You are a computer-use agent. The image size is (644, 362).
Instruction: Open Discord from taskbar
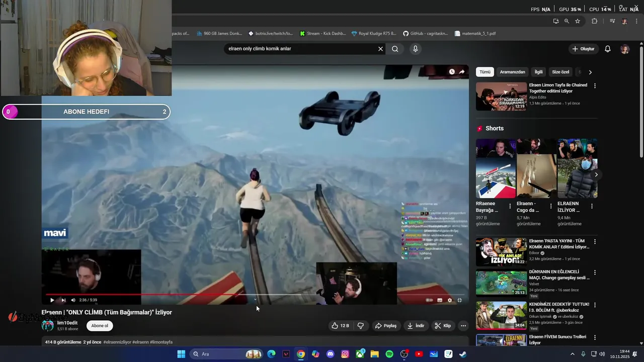[330, 354]
